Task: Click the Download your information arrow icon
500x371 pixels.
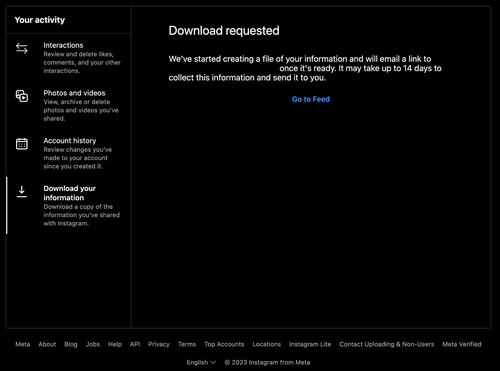Action: [22, 192]
